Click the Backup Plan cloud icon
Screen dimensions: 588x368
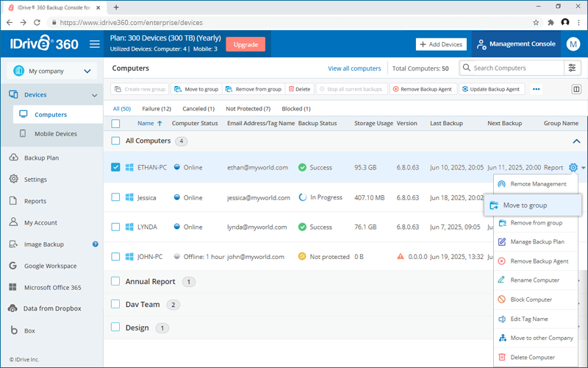point(13,158)
